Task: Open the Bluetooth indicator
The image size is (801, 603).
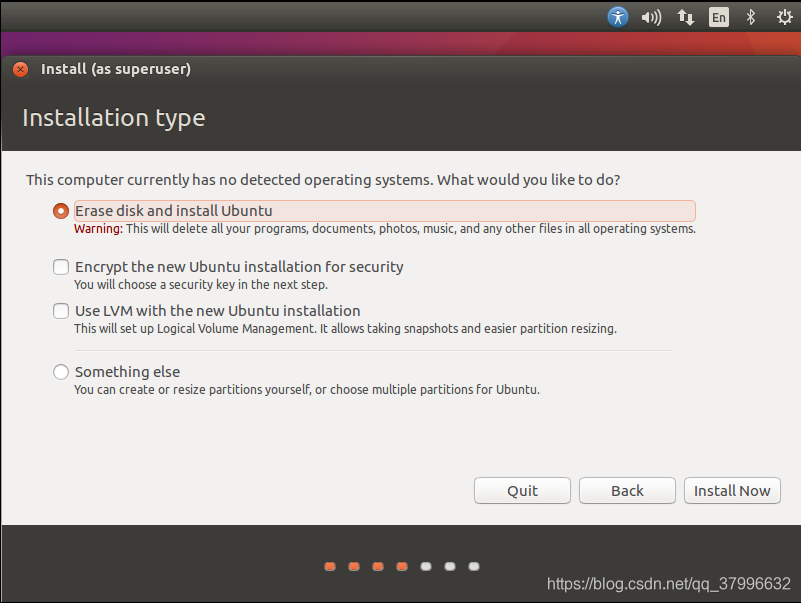Action: [x=750, y=17]
